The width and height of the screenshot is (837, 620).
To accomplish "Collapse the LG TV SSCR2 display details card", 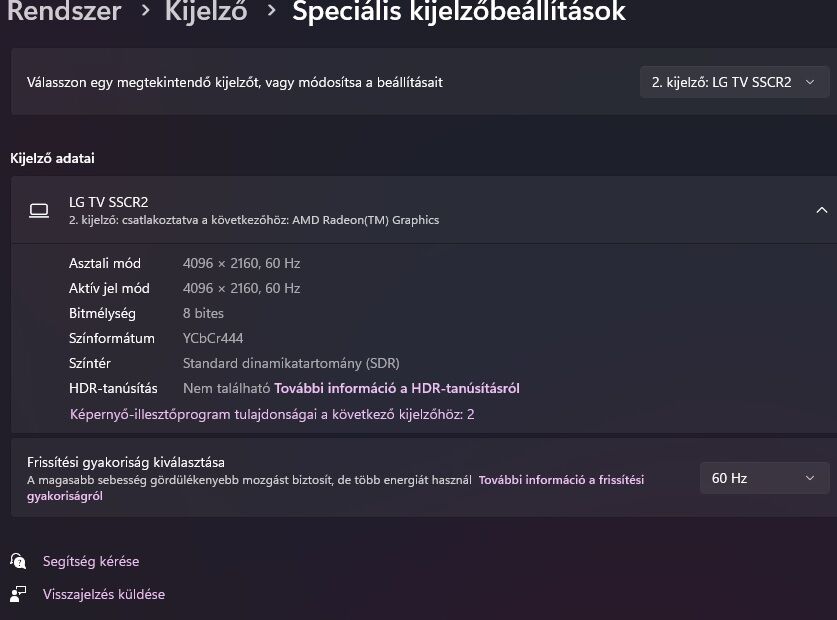I will 821,210.
